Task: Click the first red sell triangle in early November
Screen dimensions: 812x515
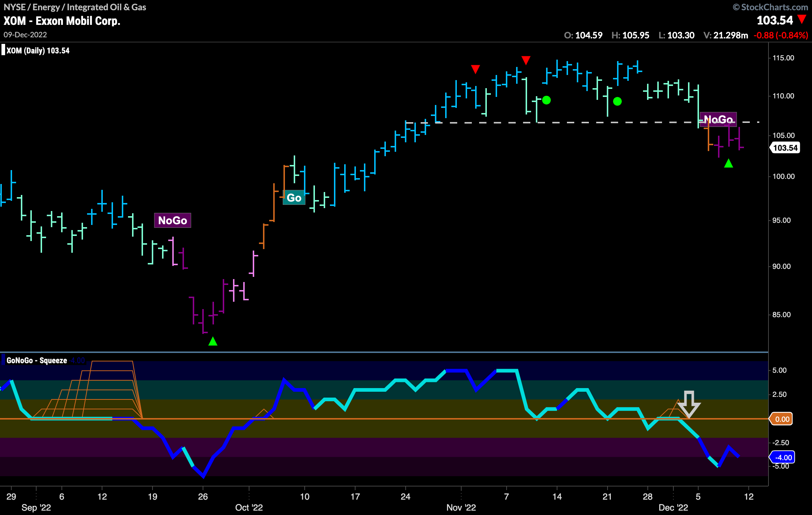Action: (x=475, y=69)
